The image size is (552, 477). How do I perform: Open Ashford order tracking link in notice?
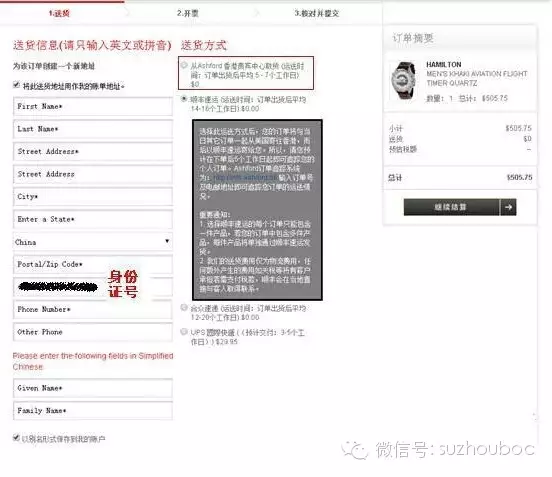[x=244, y=177]
